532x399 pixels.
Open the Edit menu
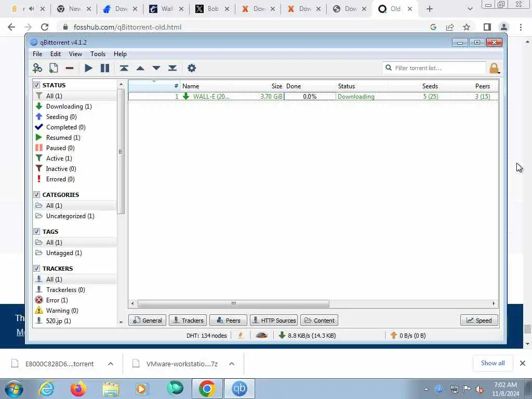click(x=55, y=54)
